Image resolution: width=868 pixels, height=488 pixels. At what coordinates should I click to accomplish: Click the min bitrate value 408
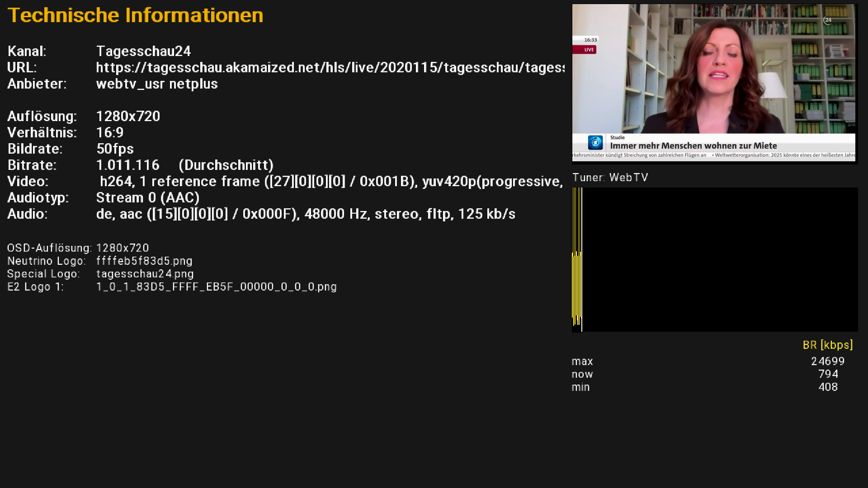tap(828, 387)
